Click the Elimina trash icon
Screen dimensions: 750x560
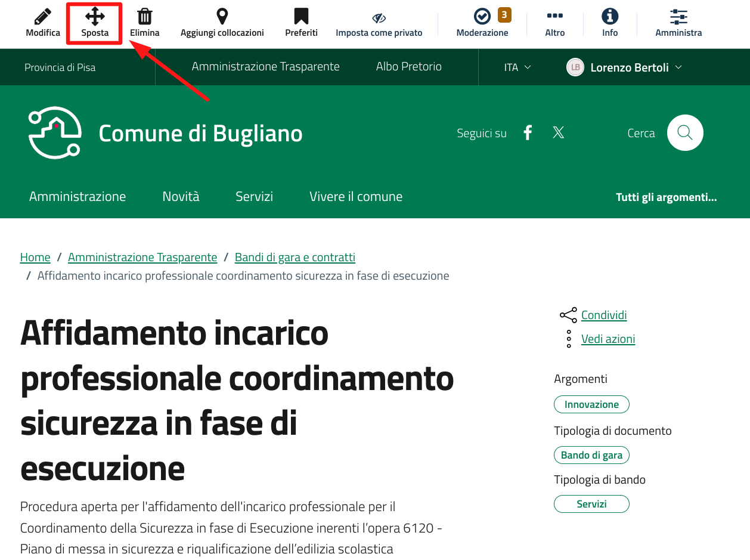point(144,17)
